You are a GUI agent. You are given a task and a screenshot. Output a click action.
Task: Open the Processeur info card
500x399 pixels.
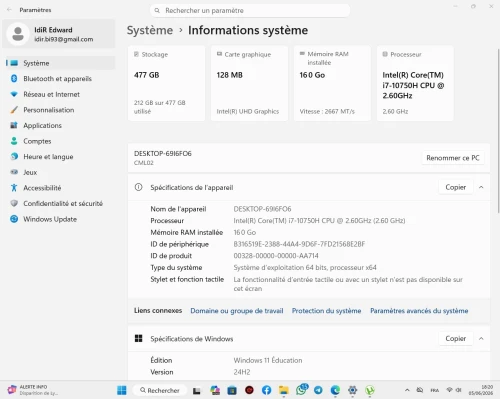pos(415,83)
